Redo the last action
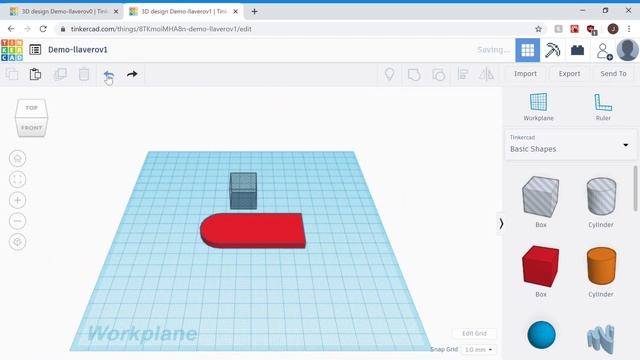Image resolution: width=640 pixels, height=360 pixels. [132, 74]
